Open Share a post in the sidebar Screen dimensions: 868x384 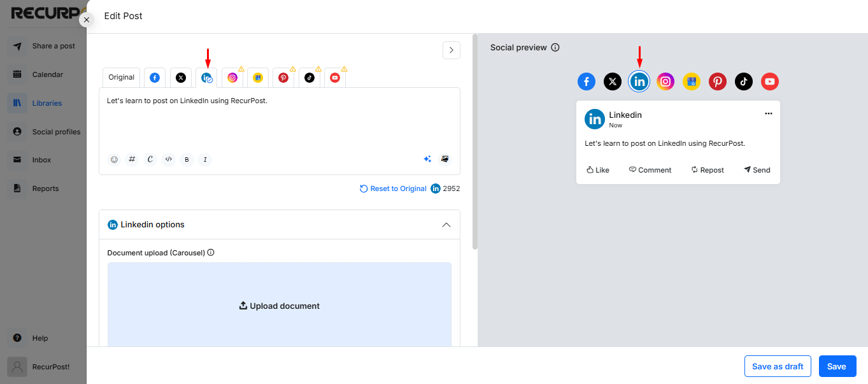(x=44, y=46)
